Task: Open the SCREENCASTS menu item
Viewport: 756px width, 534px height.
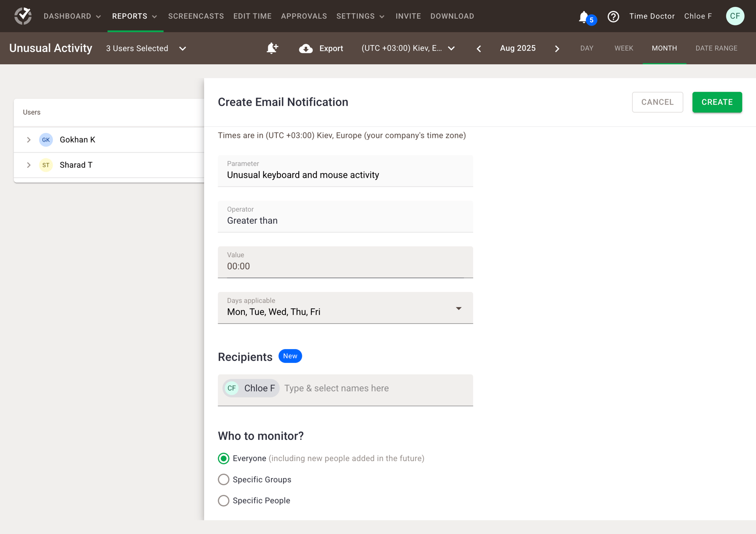Action: coord(196,16)
